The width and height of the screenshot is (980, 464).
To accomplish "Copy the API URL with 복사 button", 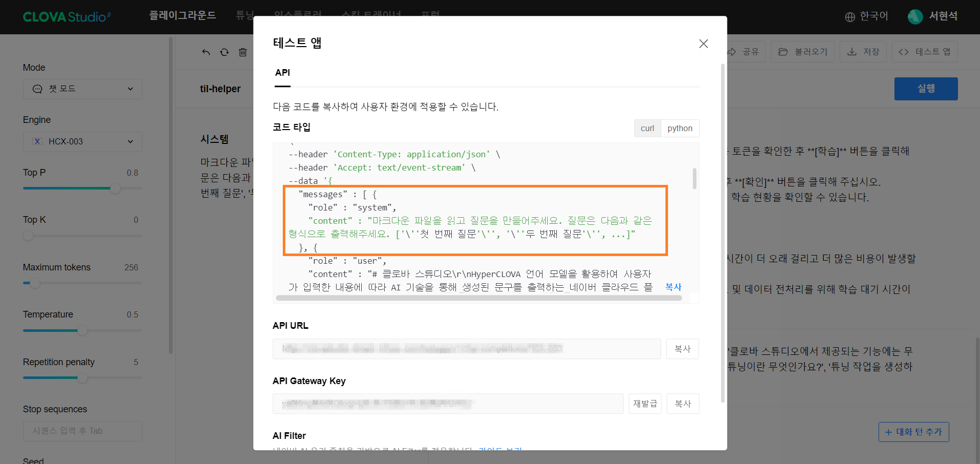I will 682,349.
